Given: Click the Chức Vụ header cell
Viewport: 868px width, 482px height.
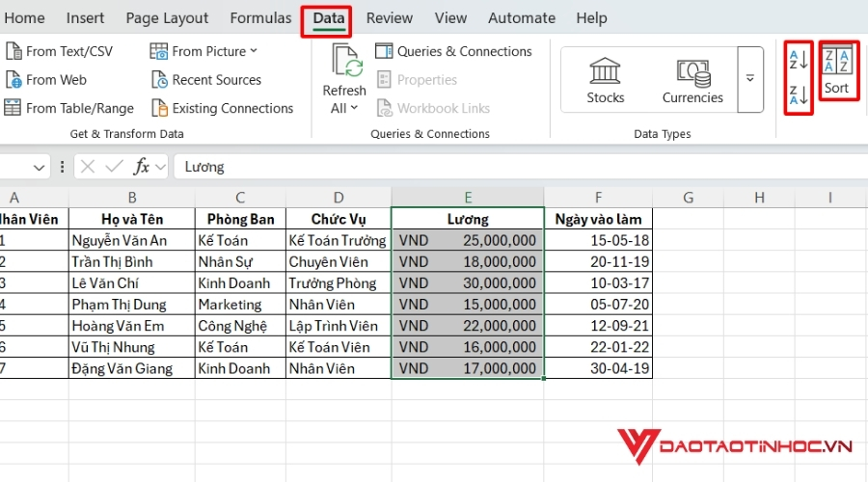Looking at the screenshot, I should [x=339, y=219].
